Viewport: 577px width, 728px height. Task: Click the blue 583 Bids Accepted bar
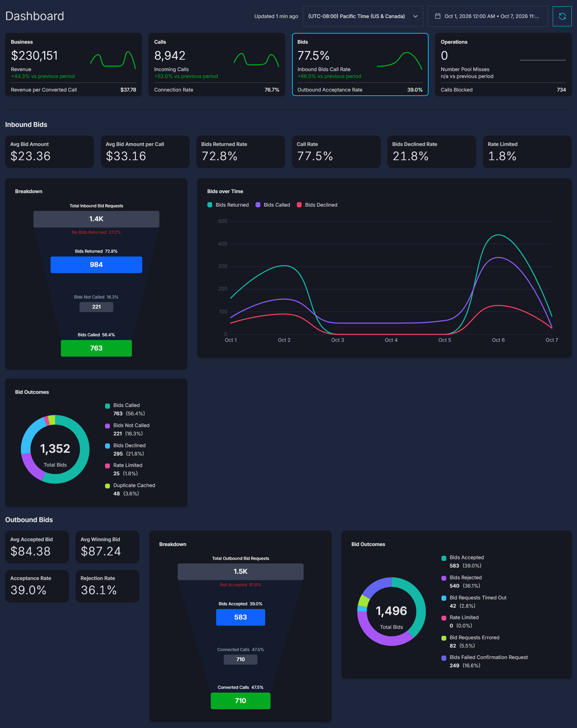pyautogui.click(x=241, y=617)
